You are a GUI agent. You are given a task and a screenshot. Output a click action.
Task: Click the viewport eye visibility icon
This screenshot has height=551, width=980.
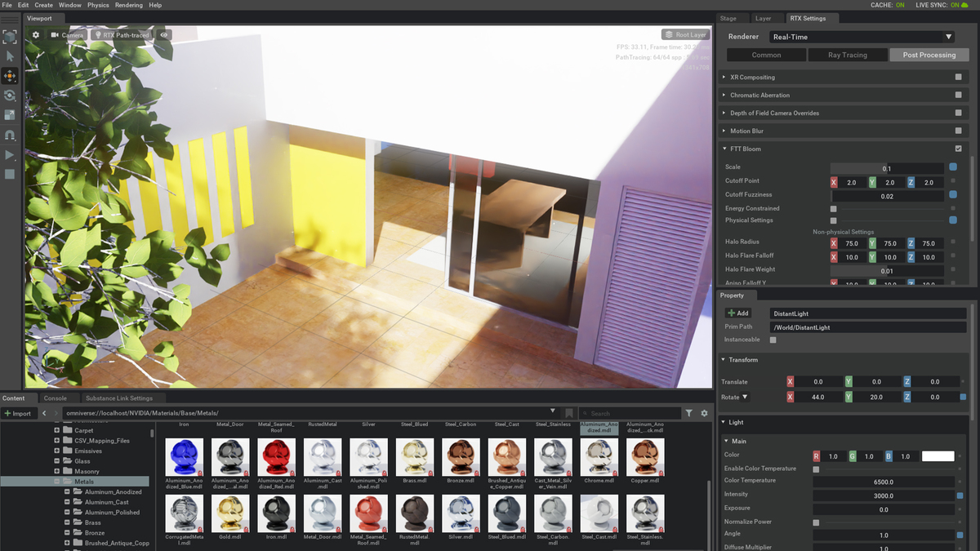164,35
